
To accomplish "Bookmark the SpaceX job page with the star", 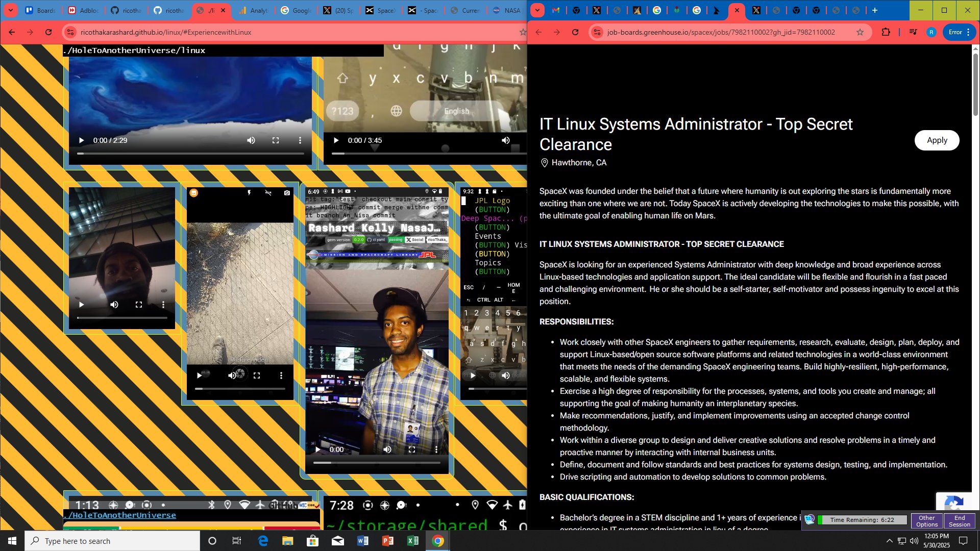I will 860,32.
